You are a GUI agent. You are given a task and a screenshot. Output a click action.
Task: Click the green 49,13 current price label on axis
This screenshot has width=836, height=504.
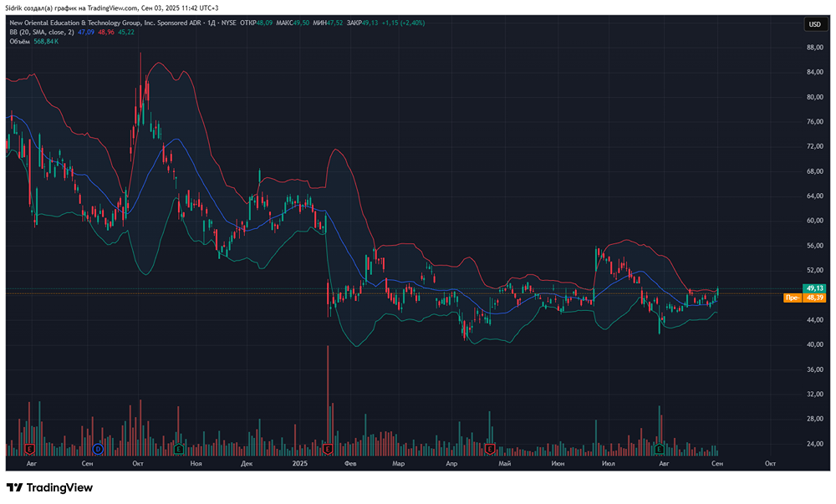(814, 288)
